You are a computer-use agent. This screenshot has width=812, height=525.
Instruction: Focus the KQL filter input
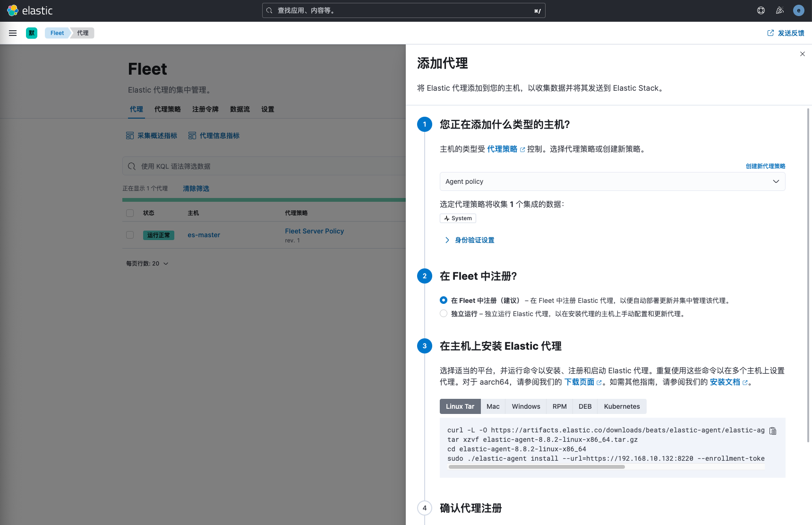click(265, 166)
